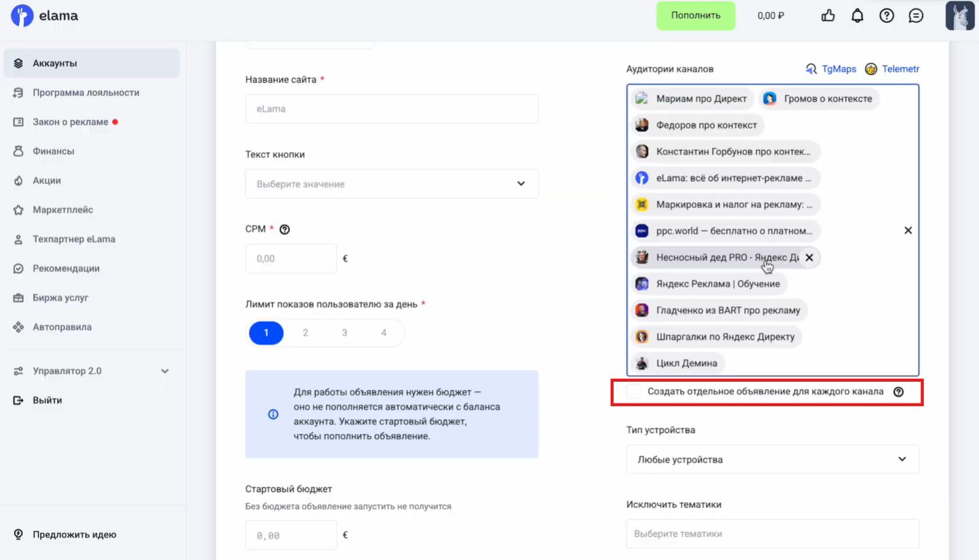Click the CPM help tooltip icon

coord(285,229)
